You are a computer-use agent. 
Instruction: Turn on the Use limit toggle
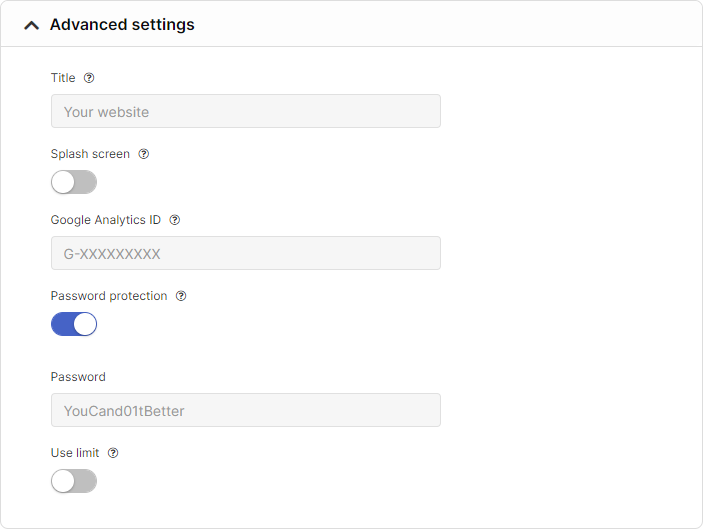pos(74,481)
